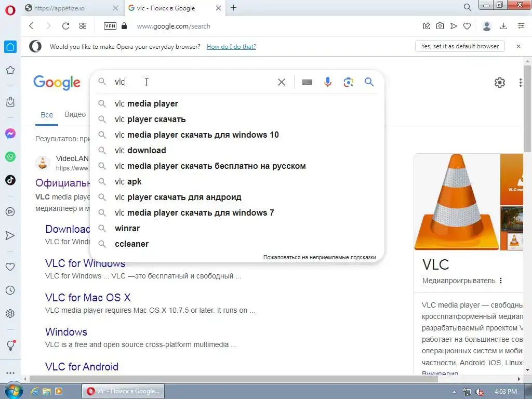Image resolution: width=532 pixels, height=399 pixels.
Task: Choose suggestion 'vlc apk'
Action: 237,181
